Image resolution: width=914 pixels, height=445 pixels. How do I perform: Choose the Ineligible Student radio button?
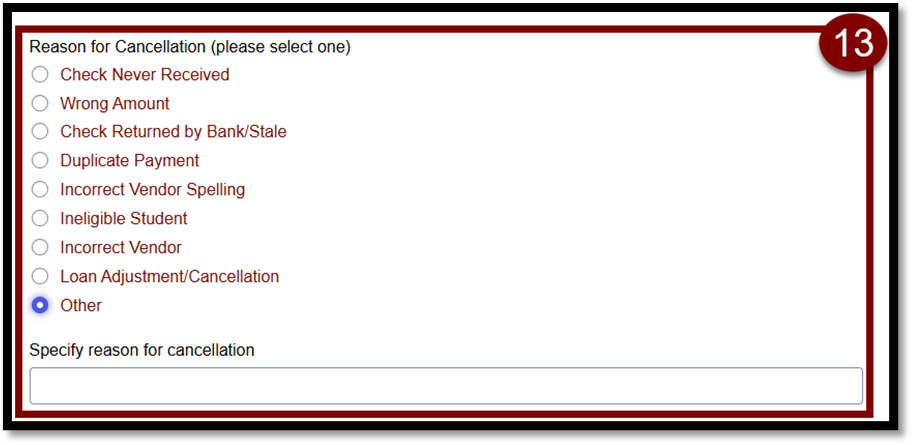click(40, 219)
